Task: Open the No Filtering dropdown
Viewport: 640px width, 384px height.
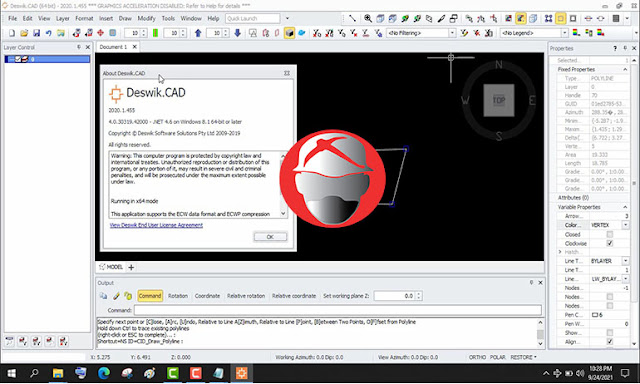Action: tap(452, 33)
